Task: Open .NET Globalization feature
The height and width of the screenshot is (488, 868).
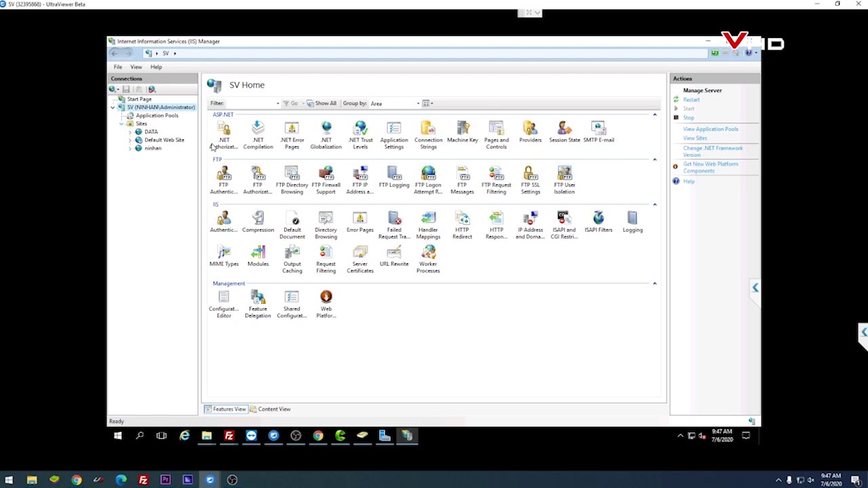Action: tap(326, 135)
